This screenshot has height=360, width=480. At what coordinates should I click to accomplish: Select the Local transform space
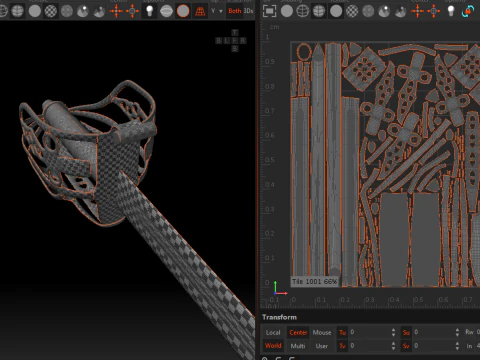273,332
